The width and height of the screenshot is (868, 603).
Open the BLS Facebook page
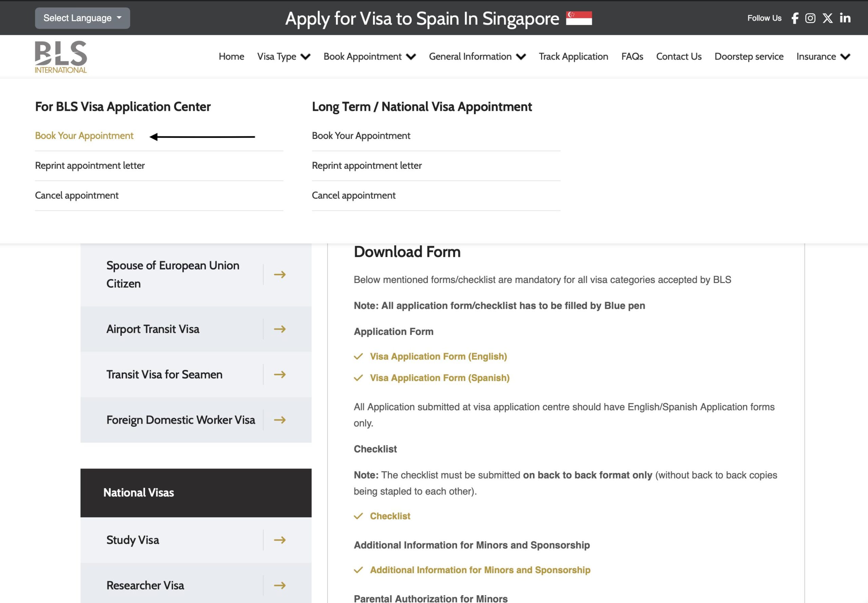click(x=795, y=18)
